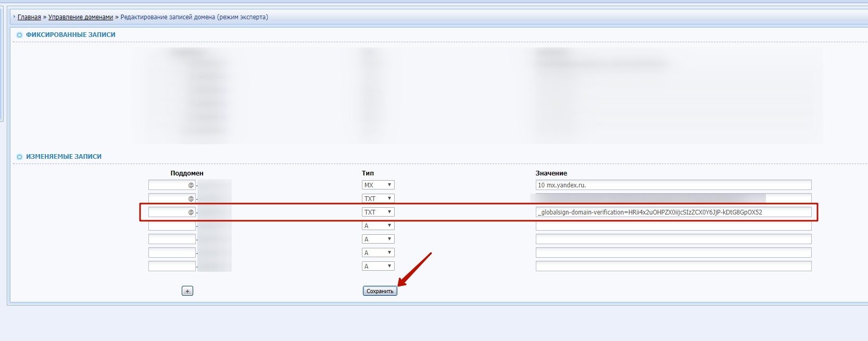Click the first empty A record subdomain field
Image resolution: width=868 pixels, height=341 pixels.
[171, 225]
